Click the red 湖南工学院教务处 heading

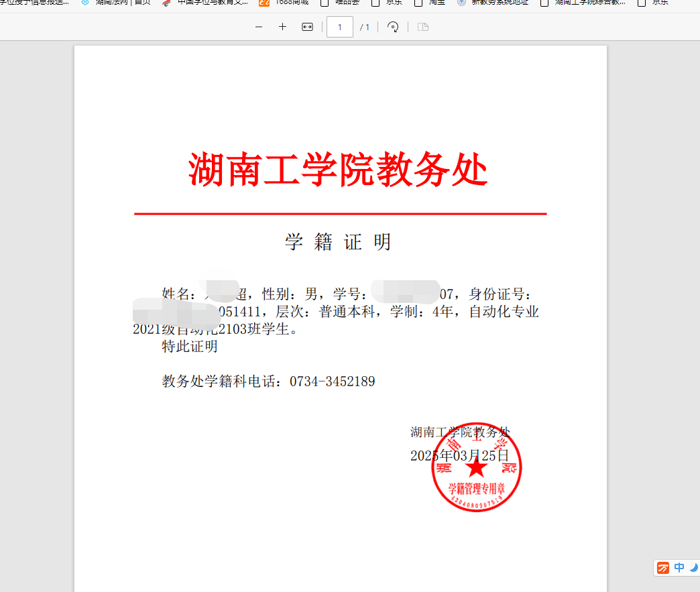click(338, 170)
